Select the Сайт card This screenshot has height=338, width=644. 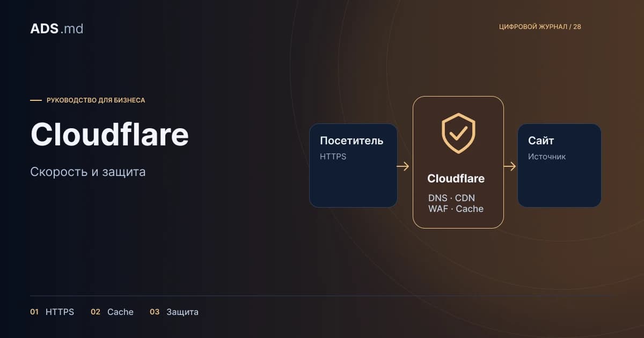(x=559, y=166)
